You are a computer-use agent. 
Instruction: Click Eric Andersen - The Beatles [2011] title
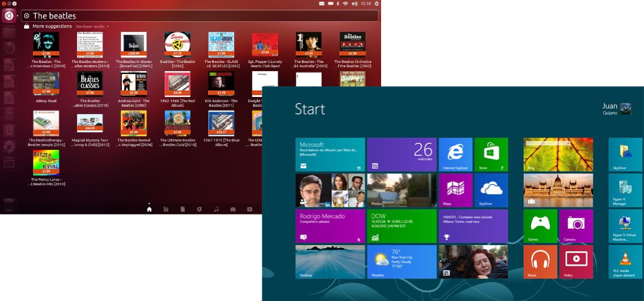(221, 103)
